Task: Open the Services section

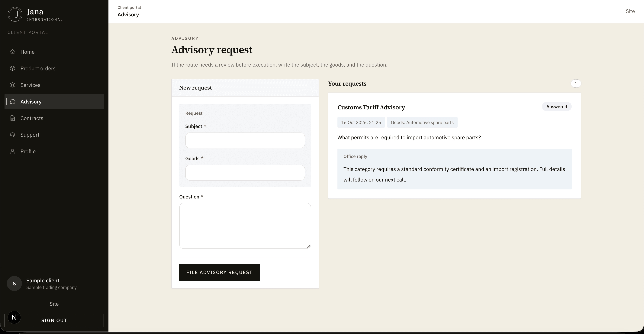Action: pos(54,85)
